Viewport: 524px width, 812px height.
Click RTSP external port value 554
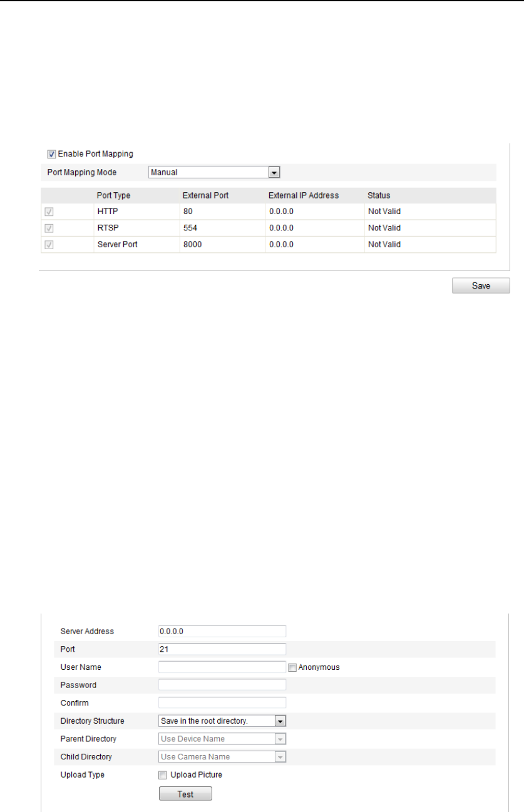click(190, 228)
